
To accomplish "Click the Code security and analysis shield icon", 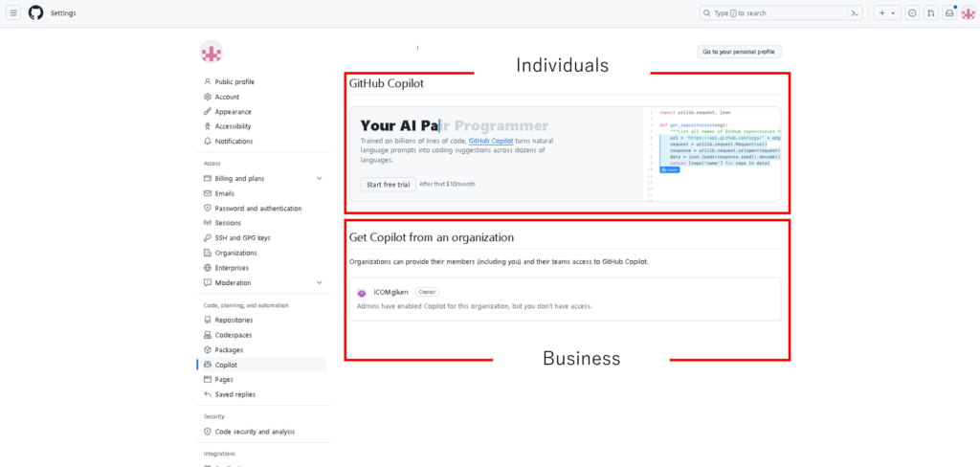I will click(208, 432).
